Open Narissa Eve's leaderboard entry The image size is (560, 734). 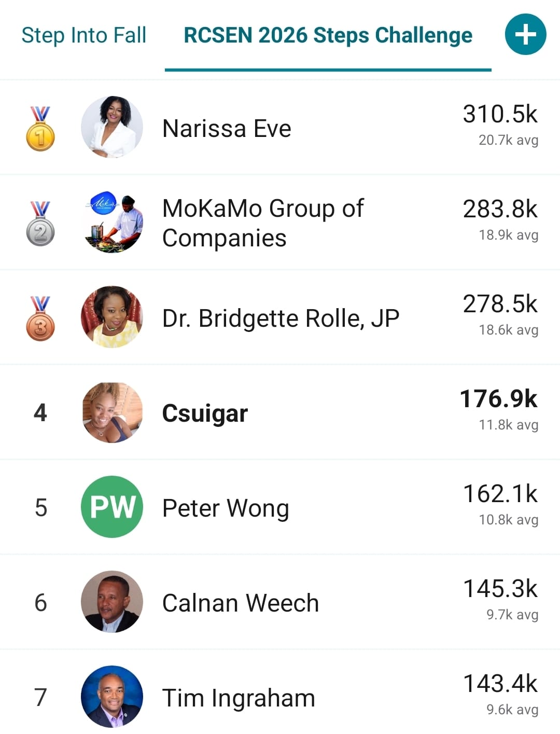227,129
